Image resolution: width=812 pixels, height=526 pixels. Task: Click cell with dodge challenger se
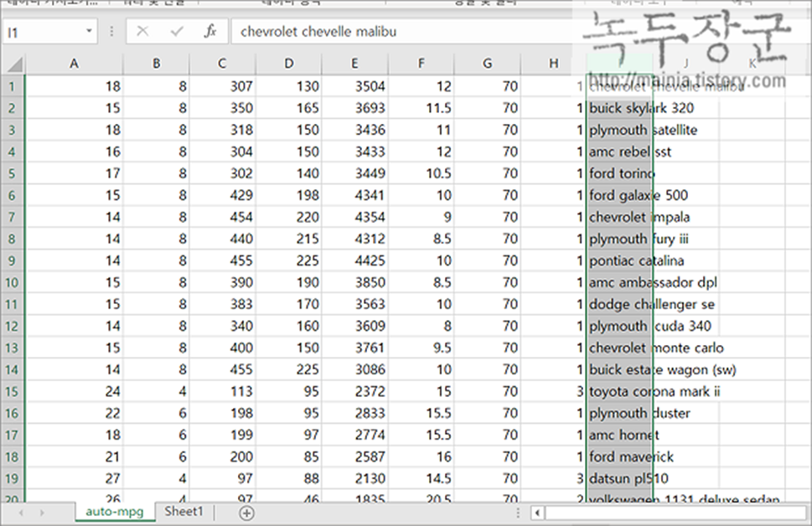pyautogui.click(x=619, y=304)
